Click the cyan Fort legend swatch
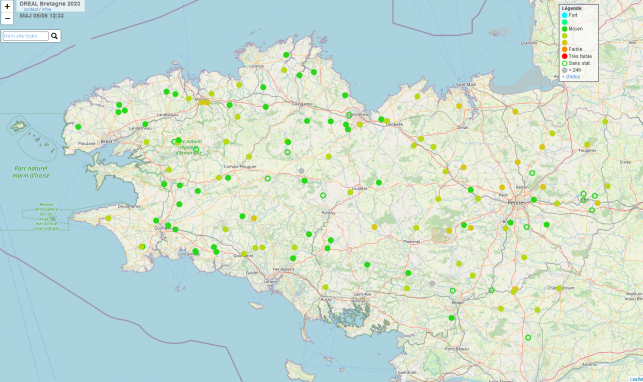The height and width of the screenshot is (382, 643). click(565, 15)
